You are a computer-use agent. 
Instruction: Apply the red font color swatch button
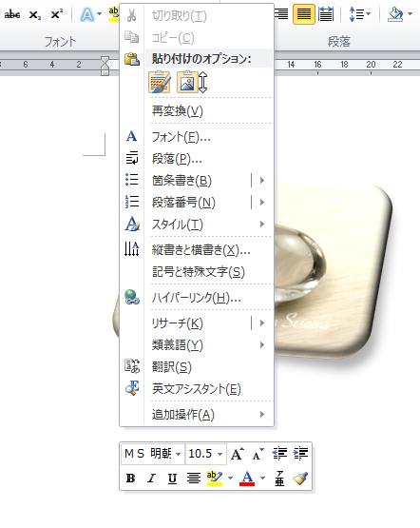tap(247, 478)
